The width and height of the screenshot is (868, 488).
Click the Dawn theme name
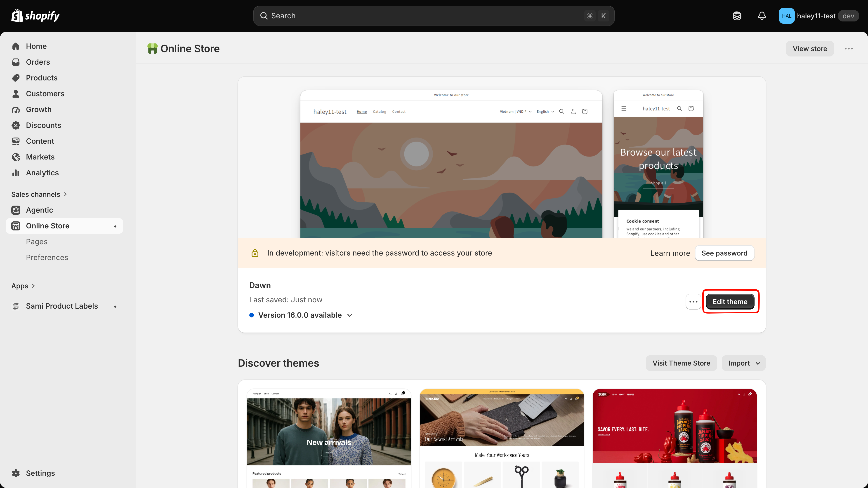coord(260,285)
